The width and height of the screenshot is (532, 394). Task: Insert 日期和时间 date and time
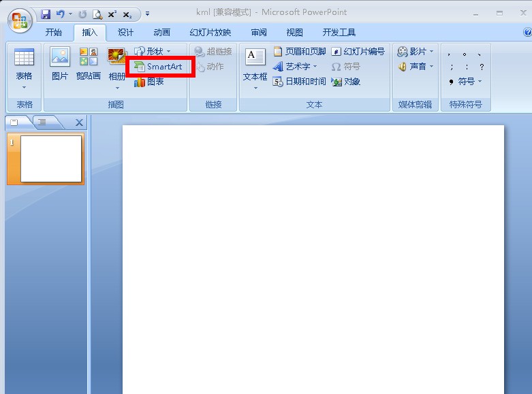299,82
